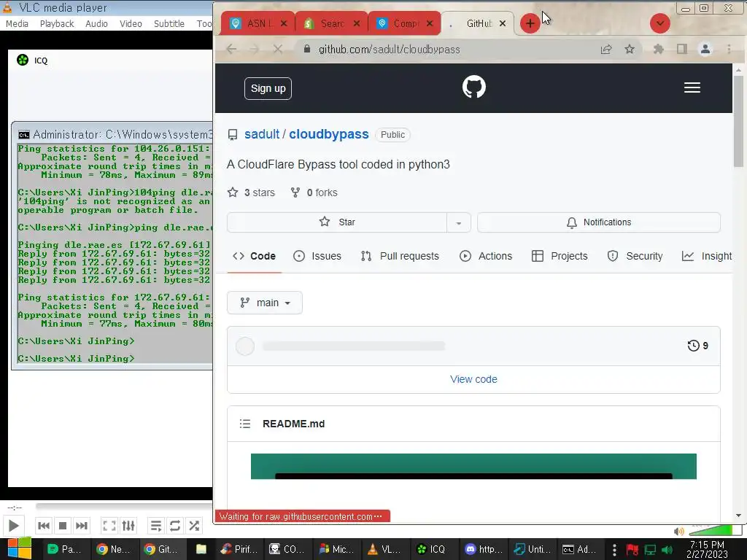Adjust the VLC volume slider
This screenshot has height=560, width=747.
[715, 530]
